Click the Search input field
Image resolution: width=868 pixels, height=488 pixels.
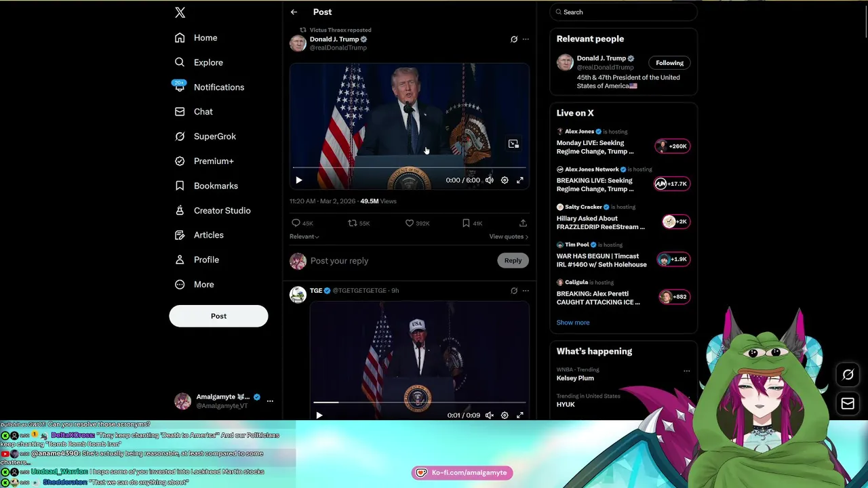coord(623,12)
